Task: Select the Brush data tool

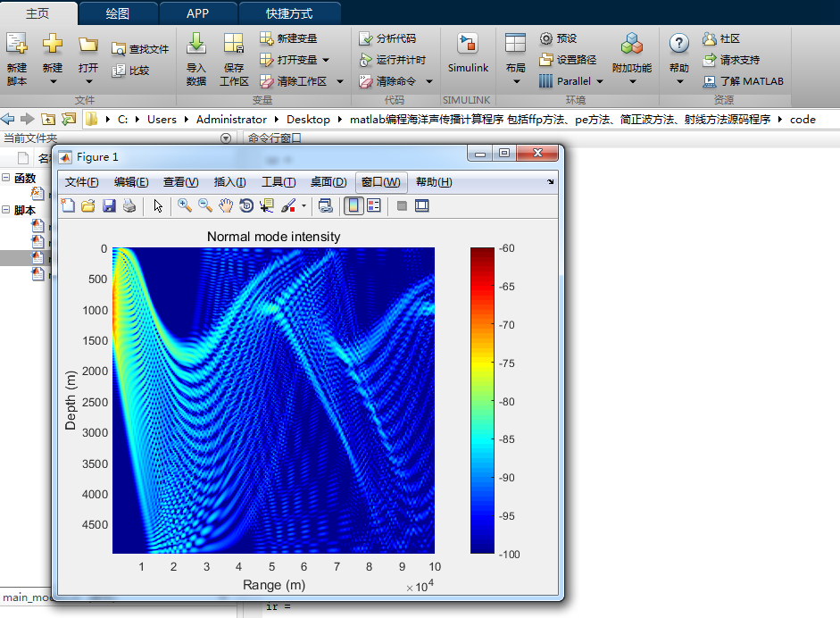Action: click(288, 205)
